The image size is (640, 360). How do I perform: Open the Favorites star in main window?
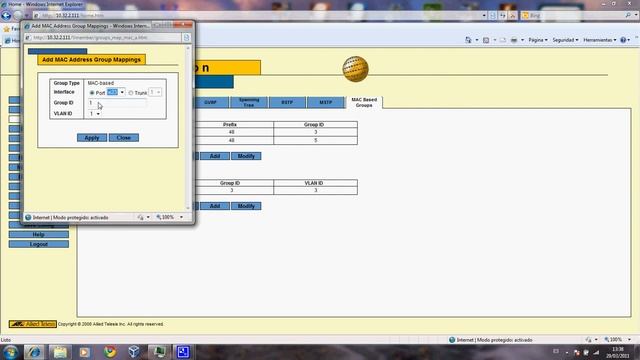pos(6,29)
